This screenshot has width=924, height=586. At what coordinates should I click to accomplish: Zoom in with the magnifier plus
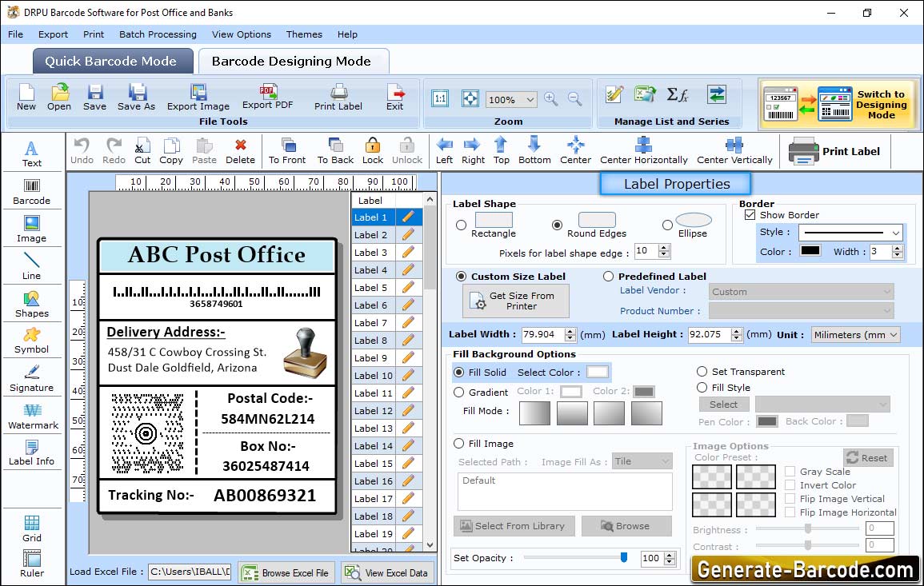pos(551,99)
